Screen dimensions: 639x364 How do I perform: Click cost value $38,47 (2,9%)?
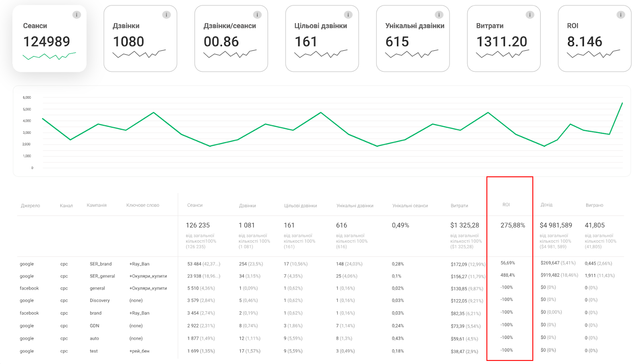pyautogui.click(x=464, y=352)
